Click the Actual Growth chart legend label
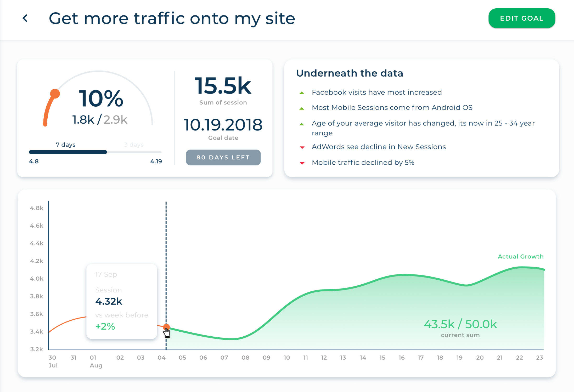 [x=520, y=256]
